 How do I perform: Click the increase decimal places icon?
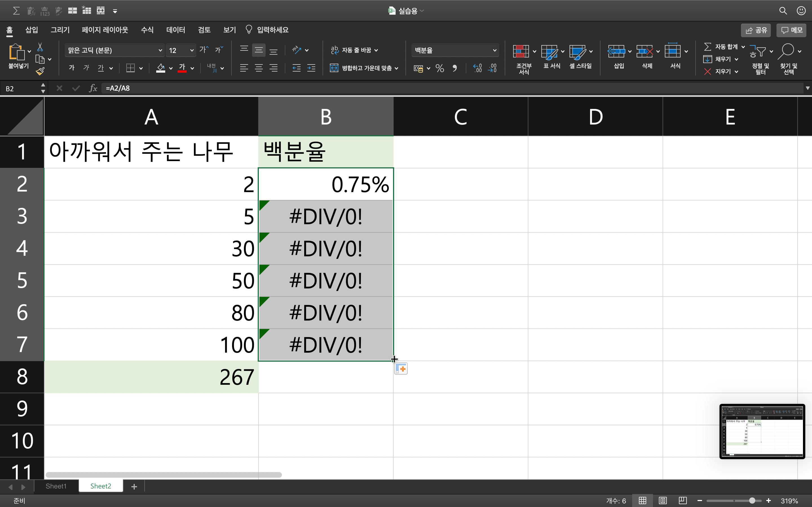coord(477,68)
